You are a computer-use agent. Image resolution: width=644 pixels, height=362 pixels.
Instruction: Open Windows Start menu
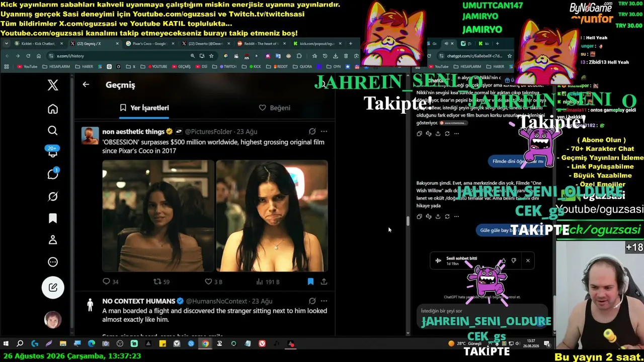pyautogui.click(x=6, y=344)
